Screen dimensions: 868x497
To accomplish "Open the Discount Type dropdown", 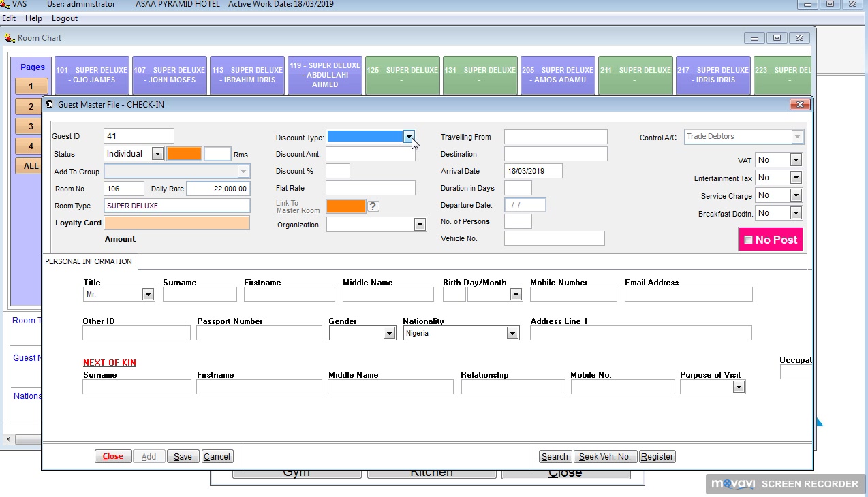I will click(409, 137).
